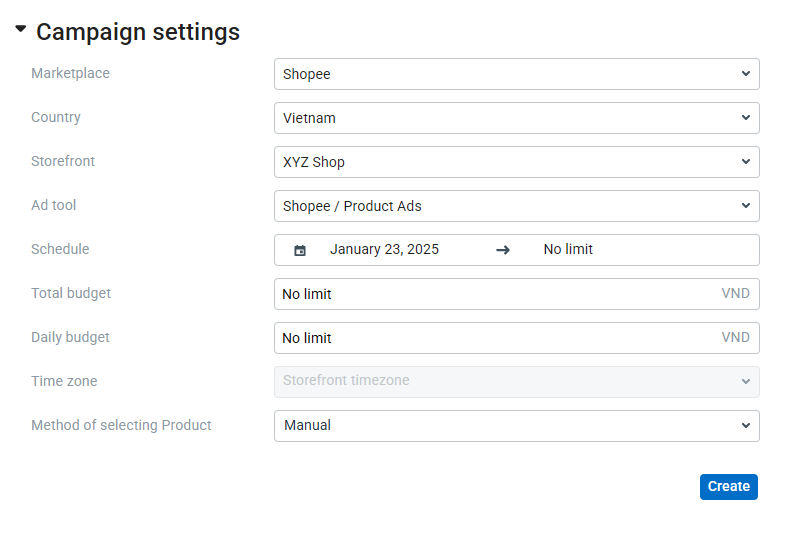Click the Total budget input field
The height and width of the screenshot is (535, 805).
[x=490, y=294]
